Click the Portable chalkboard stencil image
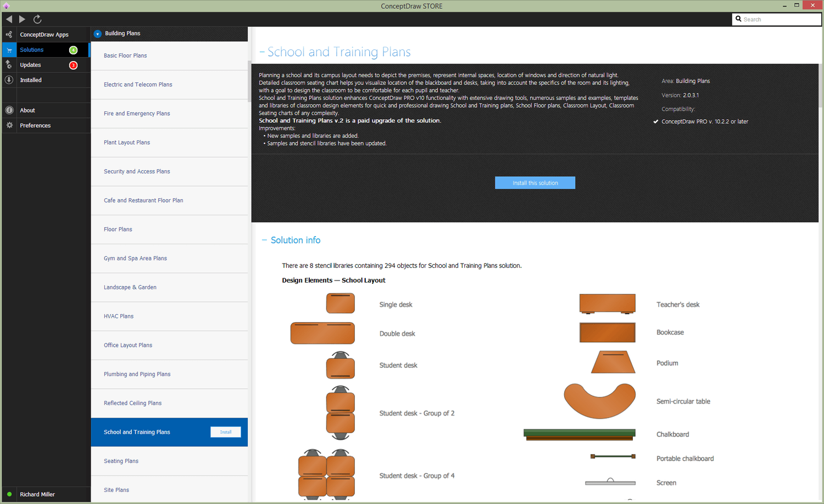 coord(613,456)
